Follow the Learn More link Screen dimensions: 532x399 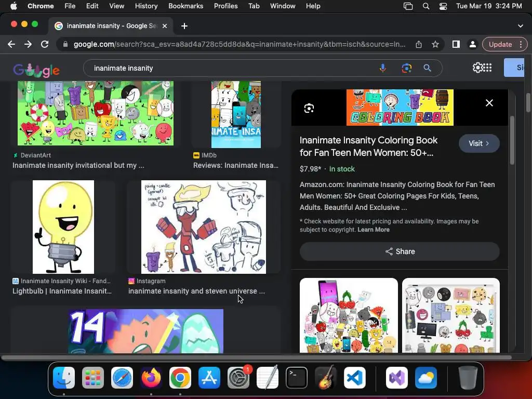(x=373, y=230)
